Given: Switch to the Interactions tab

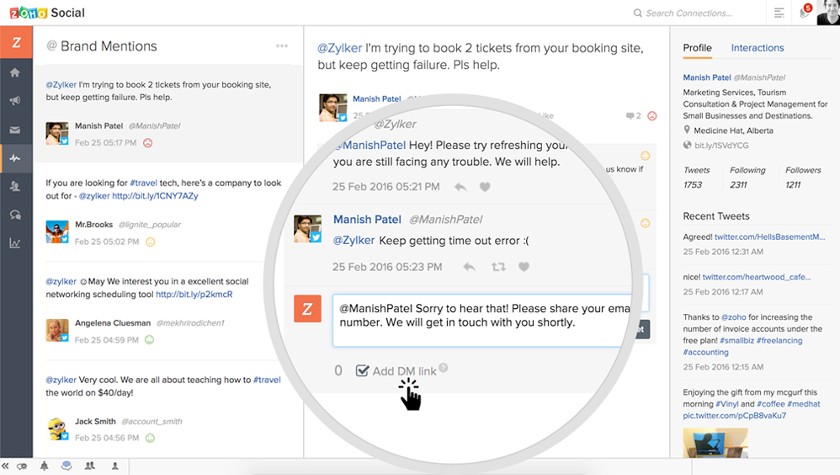Looking at the screenshot, I should 758,48.
